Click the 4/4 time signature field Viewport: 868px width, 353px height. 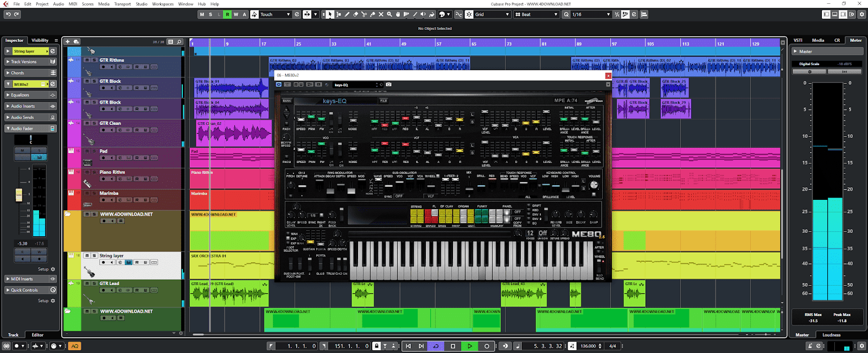click(x=612, y=346)
